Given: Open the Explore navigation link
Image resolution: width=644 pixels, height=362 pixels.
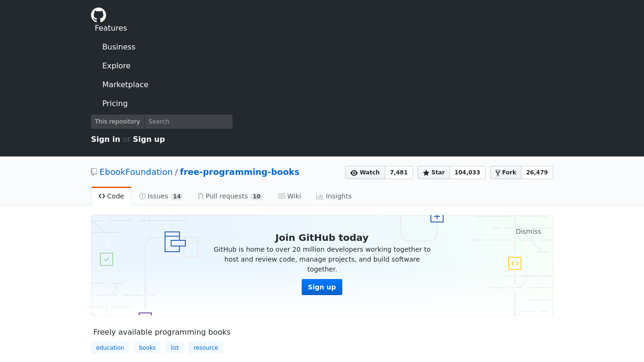Looking at the screenshot, I should coord(116,66).
